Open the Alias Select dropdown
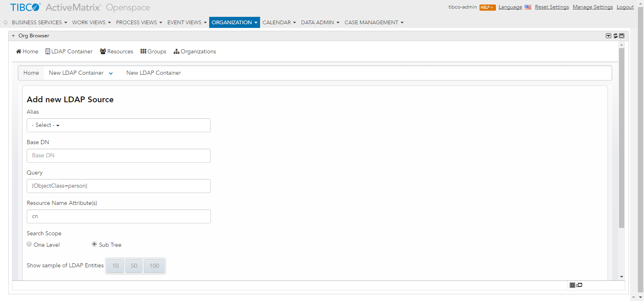The height and width of the screenshot is (301, 644). (x=119, y=125)
